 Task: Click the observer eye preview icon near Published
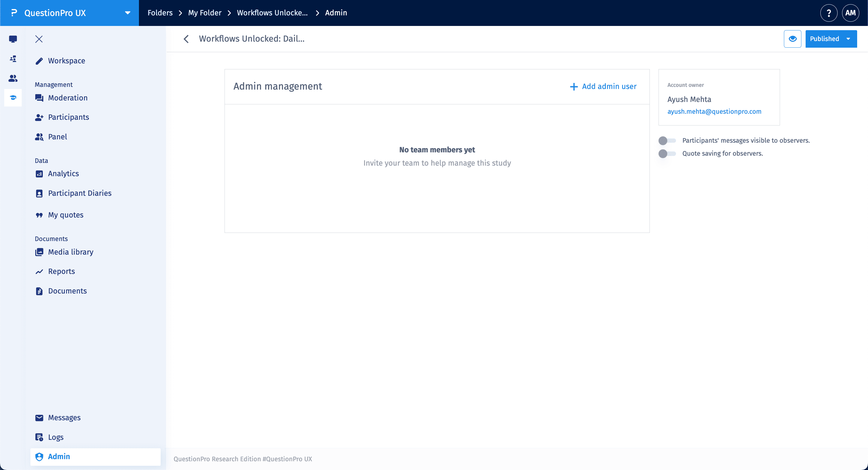[793, 39]
